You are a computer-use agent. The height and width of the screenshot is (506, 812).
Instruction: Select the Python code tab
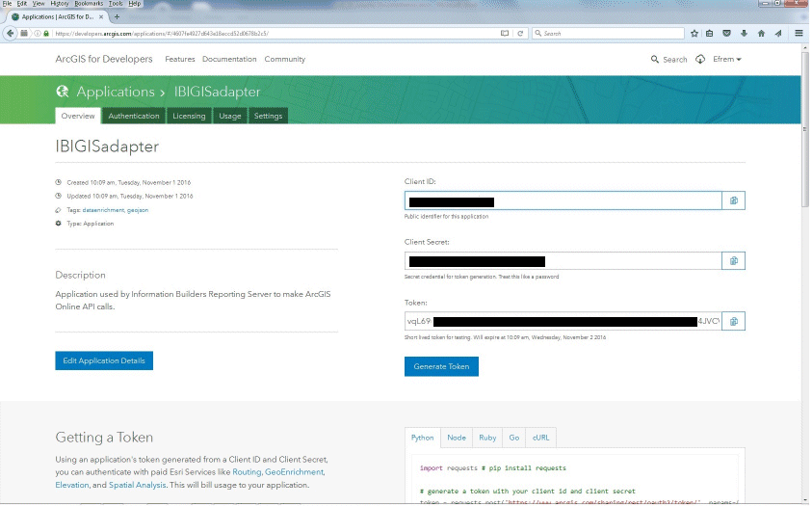tap(423, 438)
